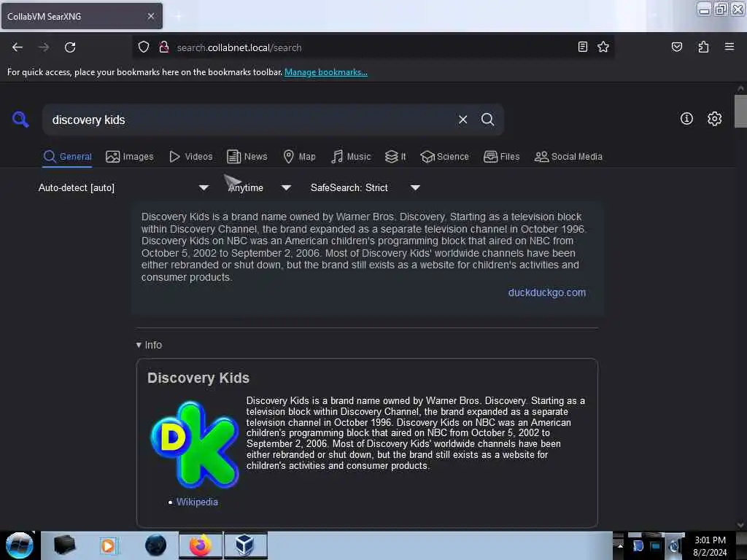Click the taskbar clock showing 3:01 PM
This screenshot has height=560, width=747.
pos(710,545)
